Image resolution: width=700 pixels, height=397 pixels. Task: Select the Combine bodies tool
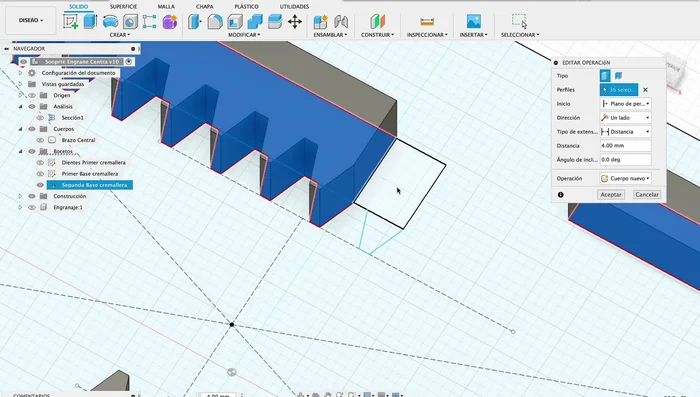(x=255, y=21)
